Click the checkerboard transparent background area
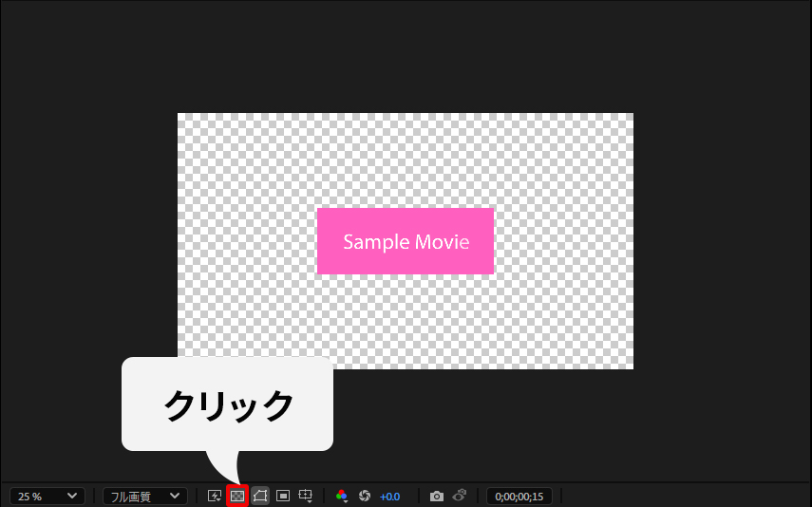 tap(237, 171)
